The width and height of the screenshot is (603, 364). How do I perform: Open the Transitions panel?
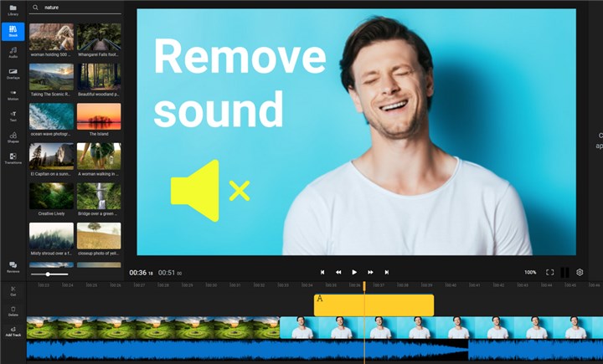[x=13, y=158]
